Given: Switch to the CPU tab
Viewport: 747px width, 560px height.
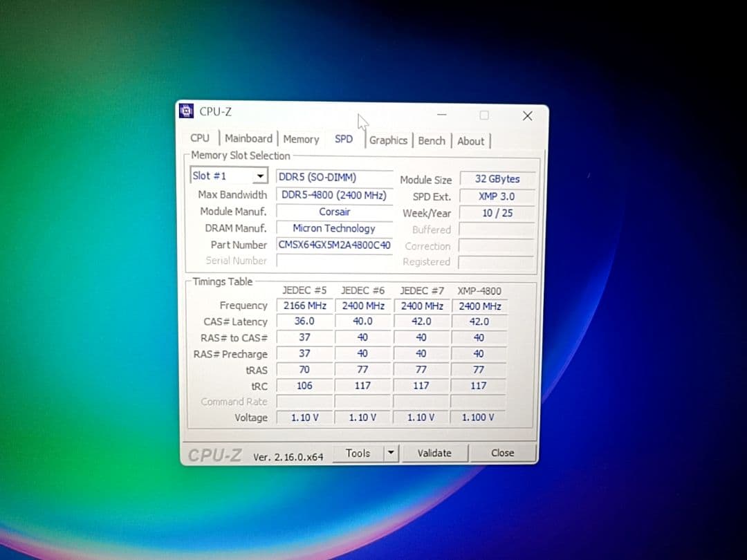Looking at the screenshot, I should pyautogui.click(x=200, y=138).
